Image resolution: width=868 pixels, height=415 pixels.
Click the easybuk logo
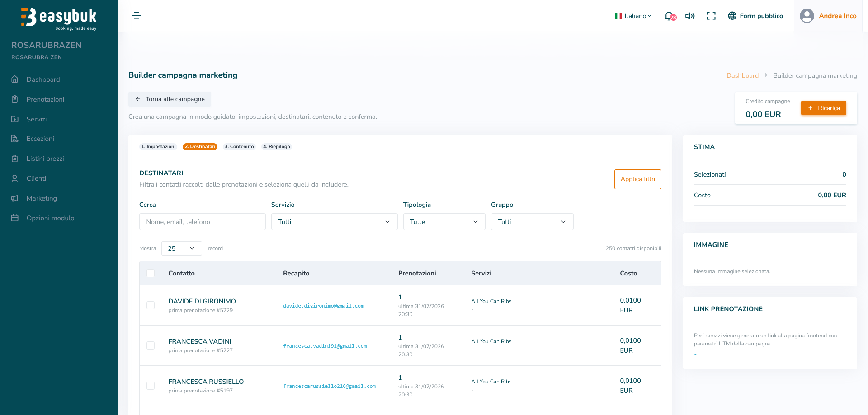click(x=59, y=19)
